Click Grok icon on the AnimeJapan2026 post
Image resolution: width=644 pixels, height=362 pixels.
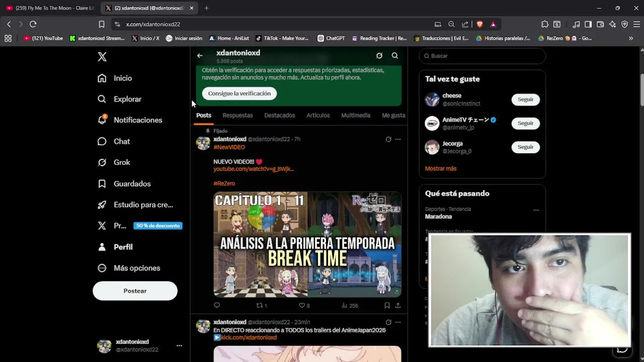point(388,322)
